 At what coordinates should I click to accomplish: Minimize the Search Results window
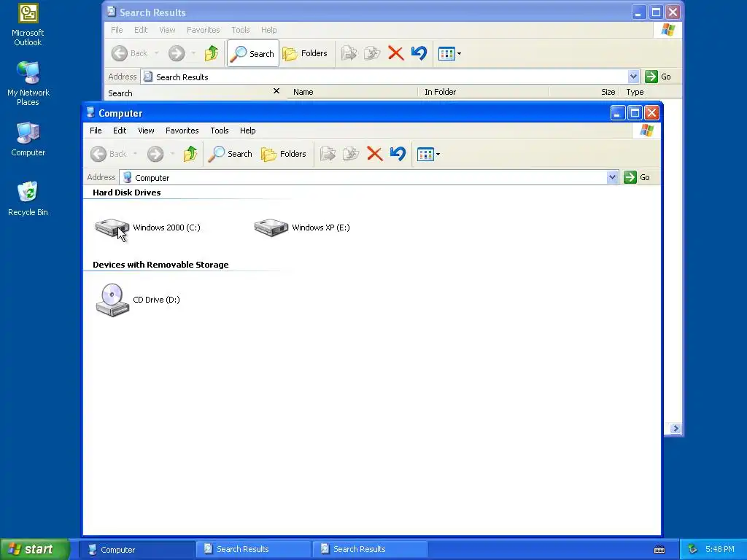click(638, 12)
